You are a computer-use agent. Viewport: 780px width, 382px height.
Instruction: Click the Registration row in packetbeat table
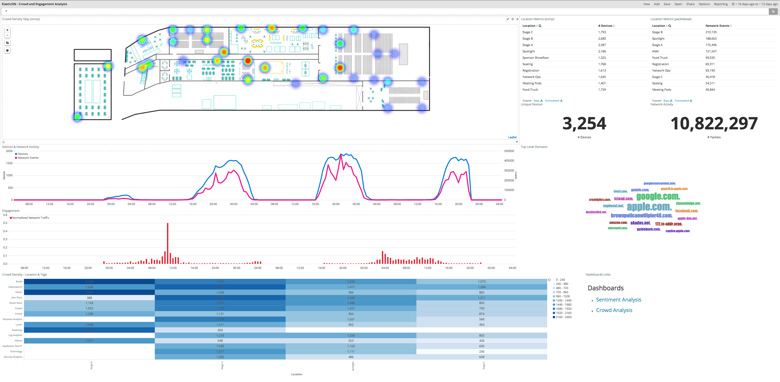(x=713, y=64)
